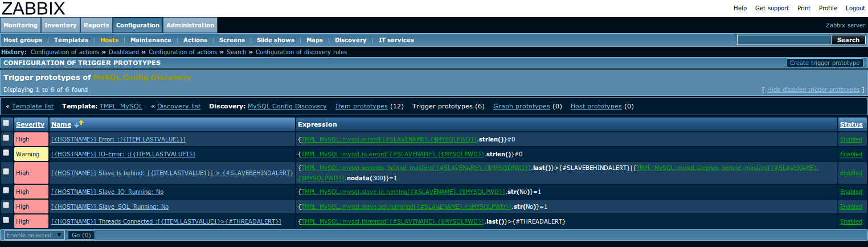
Task: Check the Error: {ITEM.LASTVALUE1} trigger row
Action: (x=6, y=138)
